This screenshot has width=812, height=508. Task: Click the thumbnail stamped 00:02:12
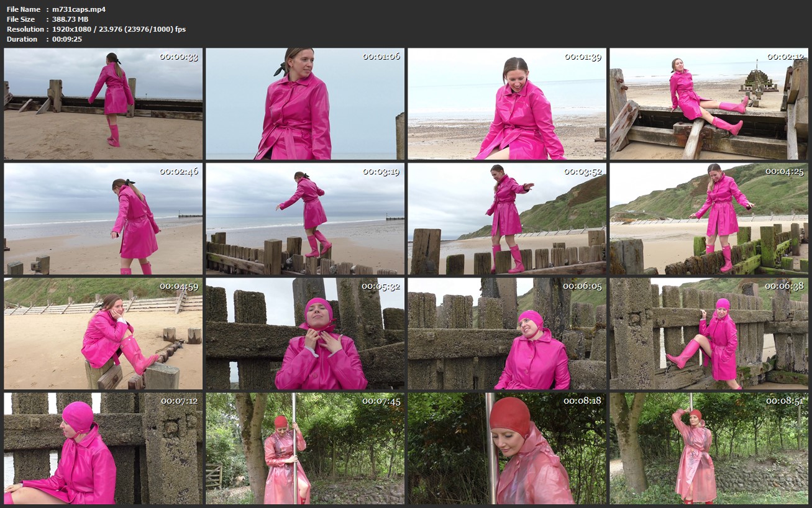(709, 104)
